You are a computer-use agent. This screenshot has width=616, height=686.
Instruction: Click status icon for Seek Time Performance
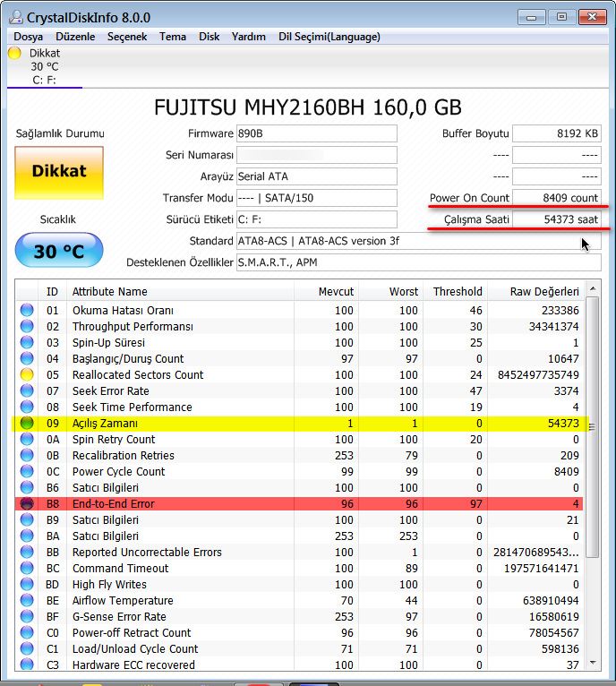[27, 407]
